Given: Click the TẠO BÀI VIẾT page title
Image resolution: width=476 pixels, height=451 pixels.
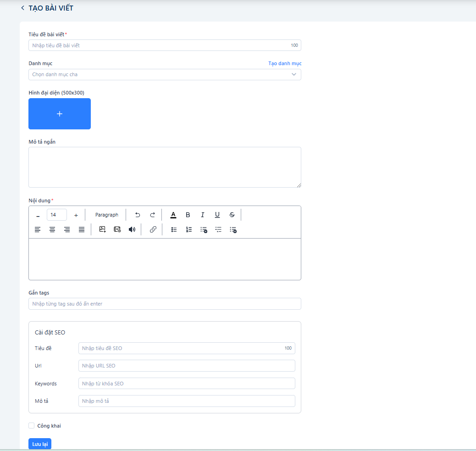Looking at the screenshot, I should click(x=51, y=8).
